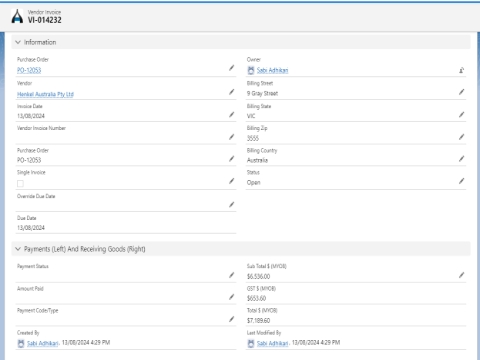Edit the Billing State pencil icon

[462, 115]
